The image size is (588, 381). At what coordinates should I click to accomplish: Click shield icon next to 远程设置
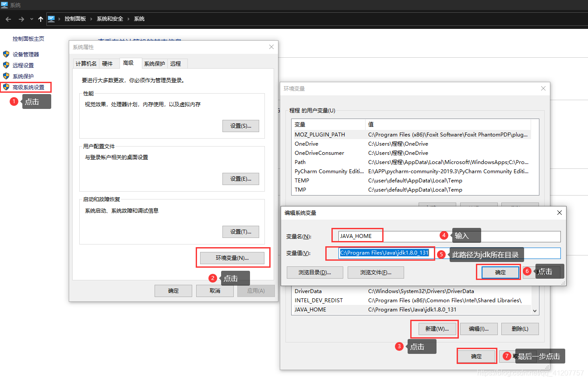point(6,65)
